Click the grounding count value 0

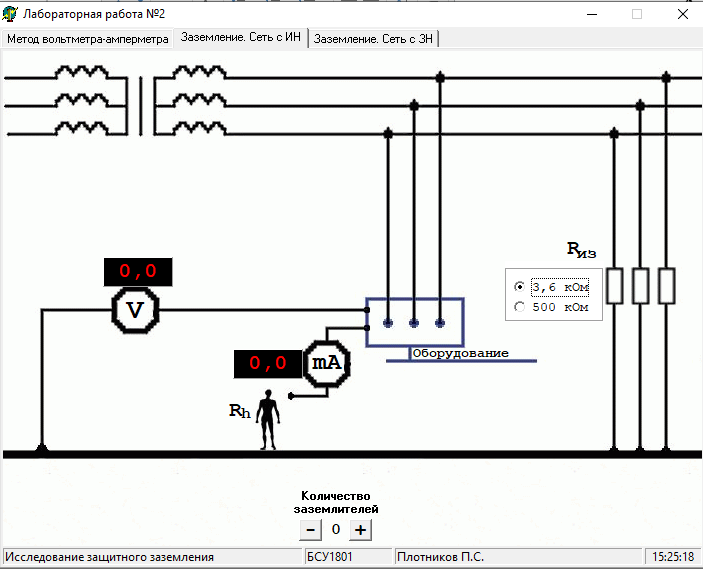point(336,530)
